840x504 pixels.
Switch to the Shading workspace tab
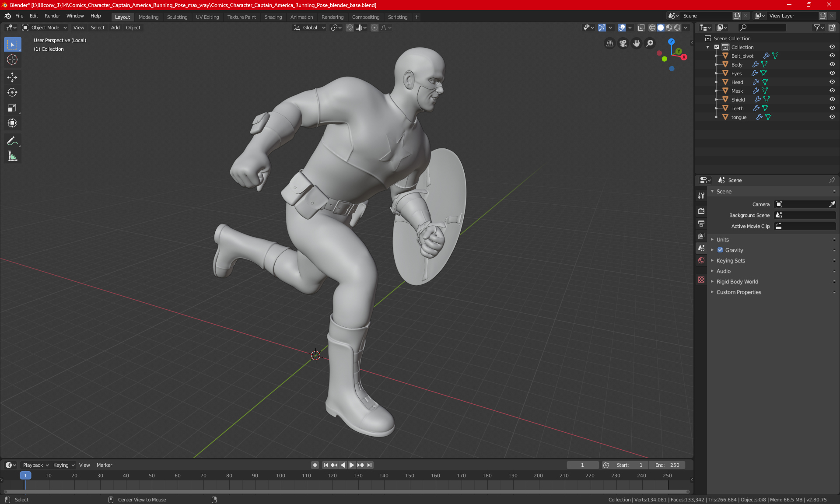pos(273,17)
